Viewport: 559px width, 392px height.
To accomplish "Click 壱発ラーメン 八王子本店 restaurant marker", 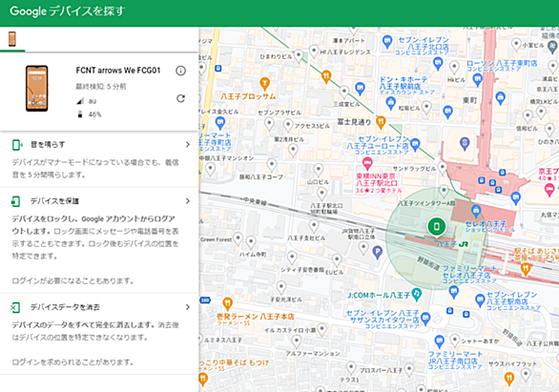I will [x=227, y=304].
